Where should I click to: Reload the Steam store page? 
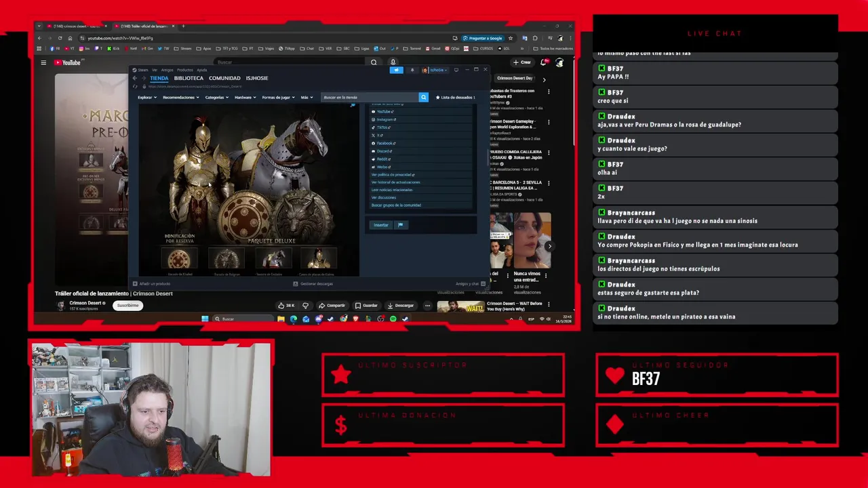(x=135, y=86)
